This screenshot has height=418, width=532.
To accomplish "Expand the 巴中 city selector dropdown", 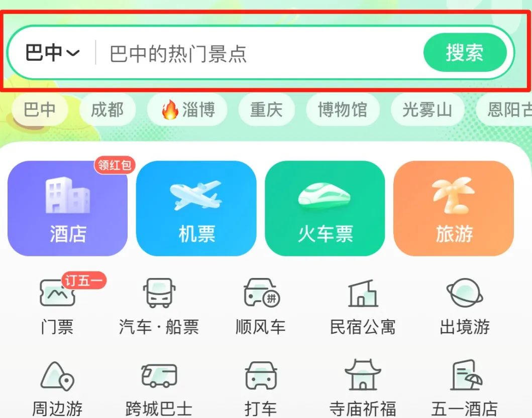I will tap(52, 53).
